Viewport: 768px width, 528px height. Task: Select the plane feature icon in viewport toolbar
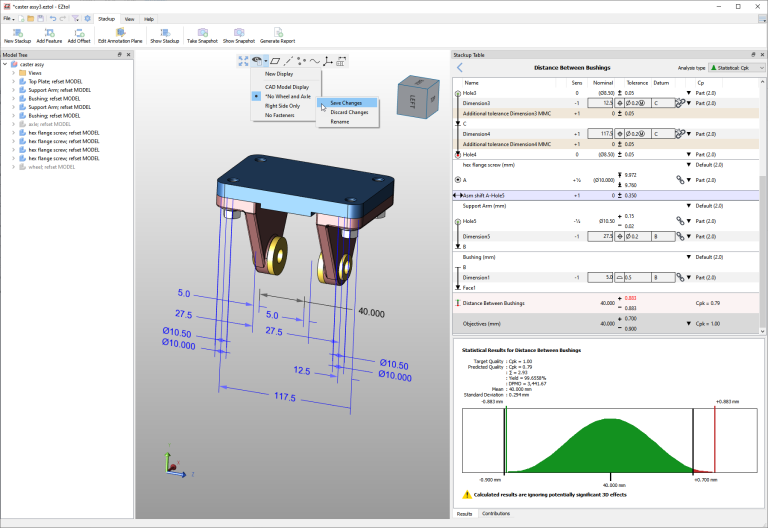coord(275,61)
